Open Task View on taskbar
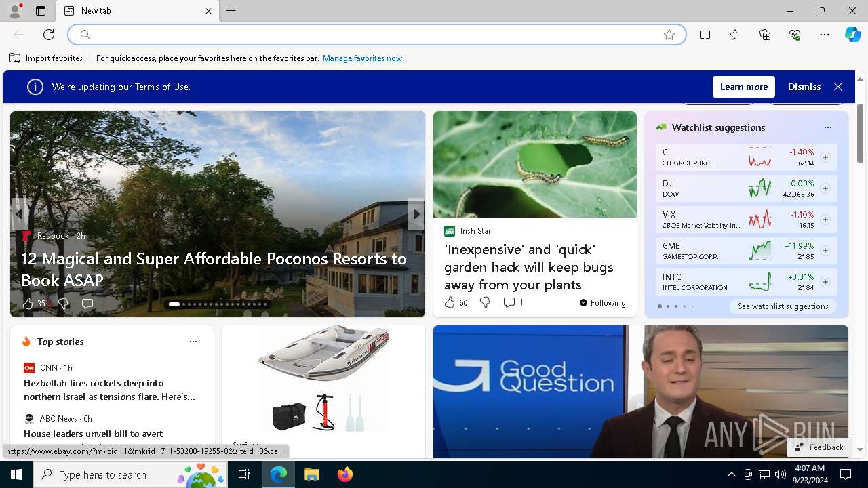The height and width of the screenshot is (488, 868). 244,474
